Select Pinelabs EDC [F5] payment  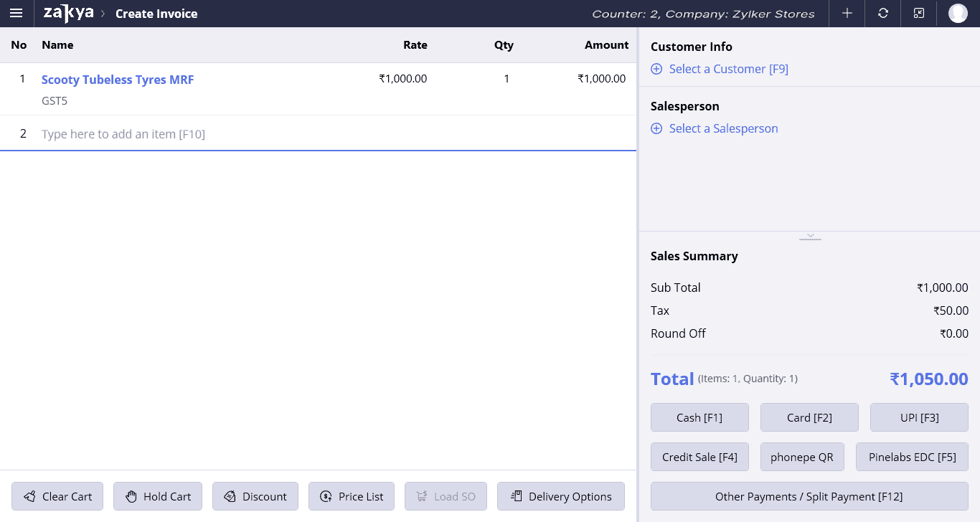(x=912, y=457)
